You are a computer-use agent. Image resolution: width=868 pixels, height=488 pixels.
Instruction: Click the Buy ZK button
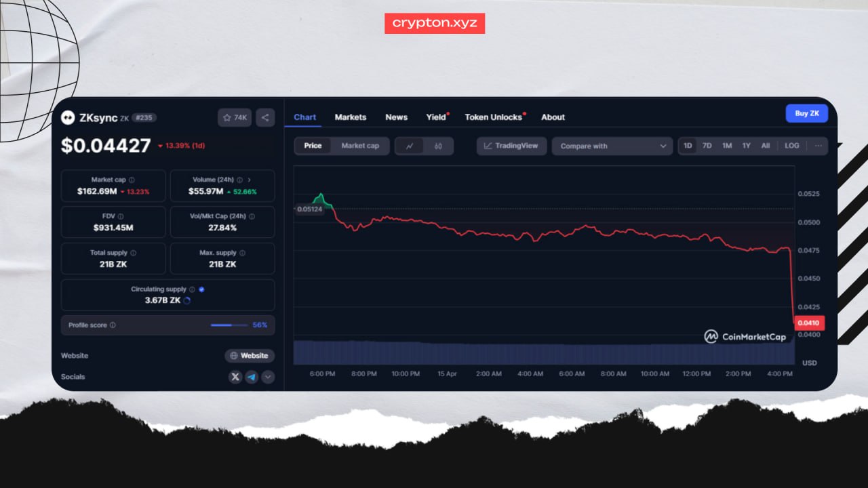(806, 113)
